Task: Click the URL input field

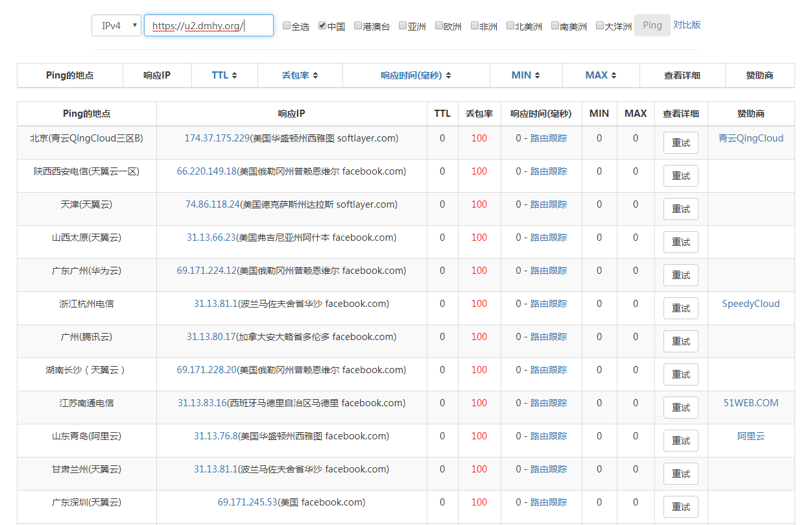Action: (208, 25)
